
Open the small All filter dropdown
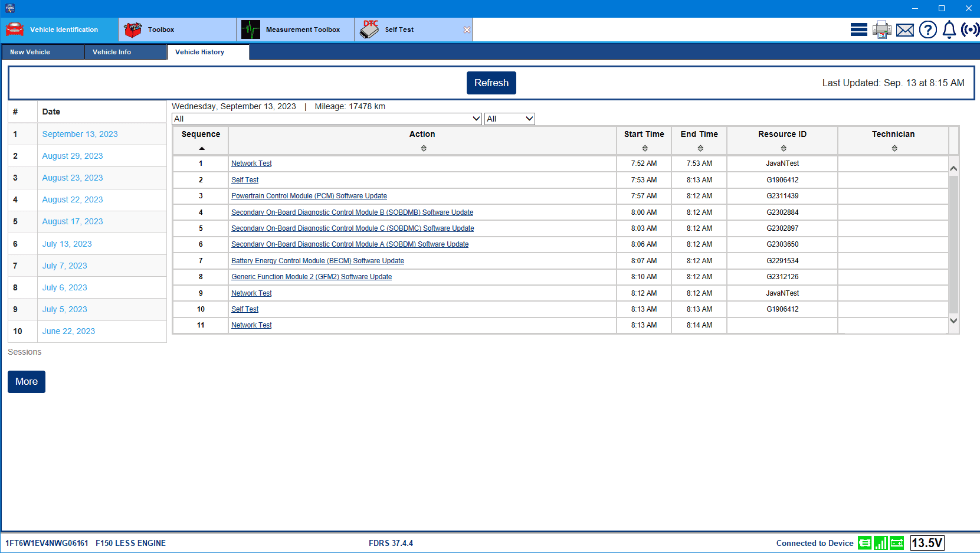pyautogui.click(x=509, y=119)
